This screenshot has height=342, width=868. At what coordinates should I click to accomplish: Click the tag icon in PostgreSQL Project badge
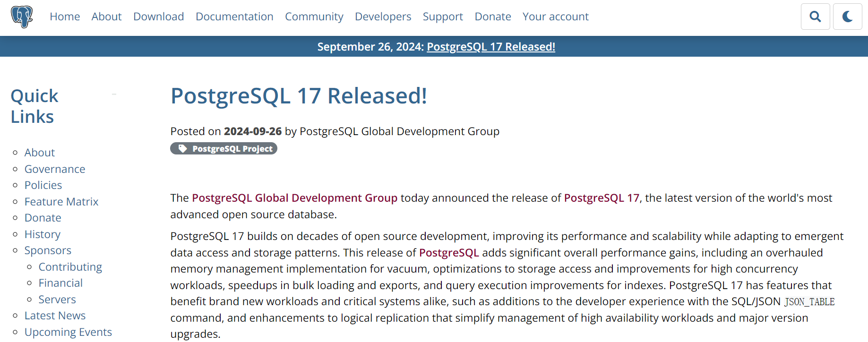182,149
